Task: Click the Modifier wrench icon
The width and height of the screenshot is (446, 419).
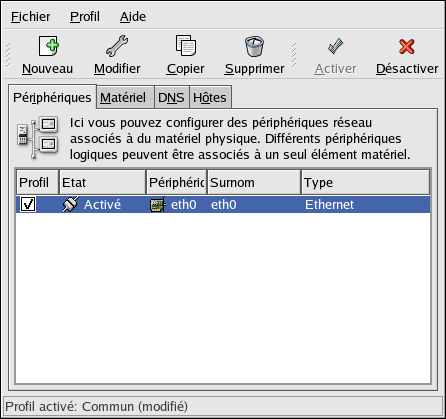Action: [117, 46]
